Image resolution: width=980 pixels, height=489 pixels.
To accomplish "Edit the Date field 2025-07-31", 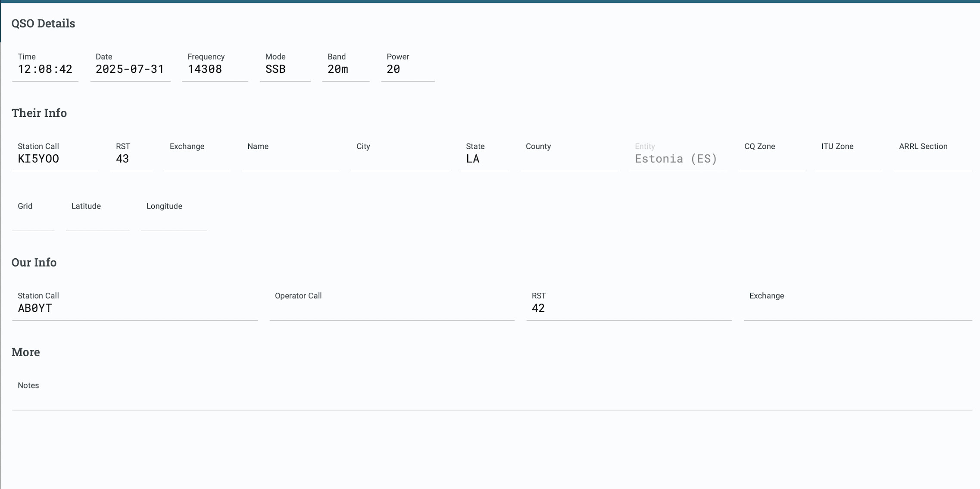I will (131, 66).
